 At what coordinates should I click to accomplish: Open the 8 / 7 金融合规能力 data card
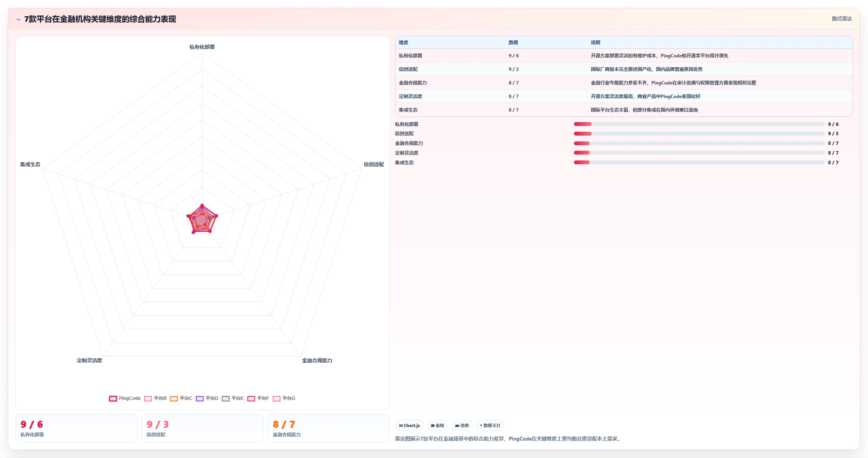tap(329, 428)
